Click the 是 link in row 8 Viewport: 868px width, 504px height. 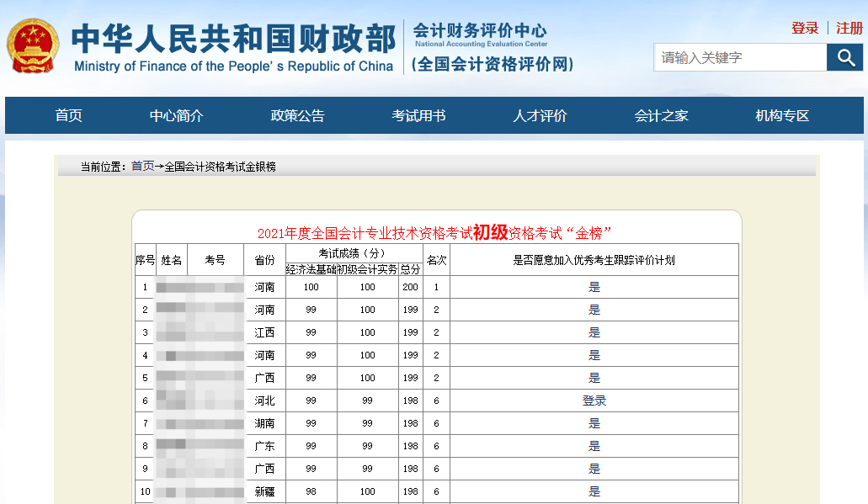pos(594,446)
